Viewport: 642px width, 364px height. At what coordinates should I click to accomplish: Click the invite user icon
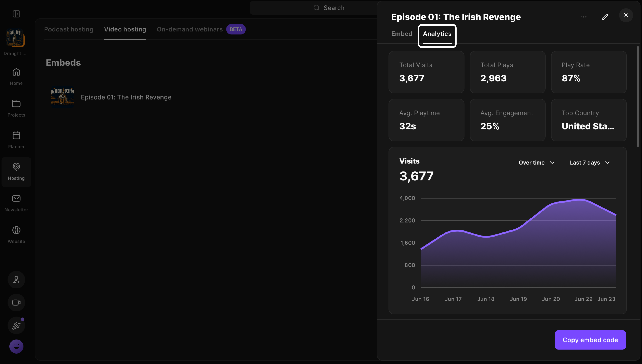[x=16, y=280]
